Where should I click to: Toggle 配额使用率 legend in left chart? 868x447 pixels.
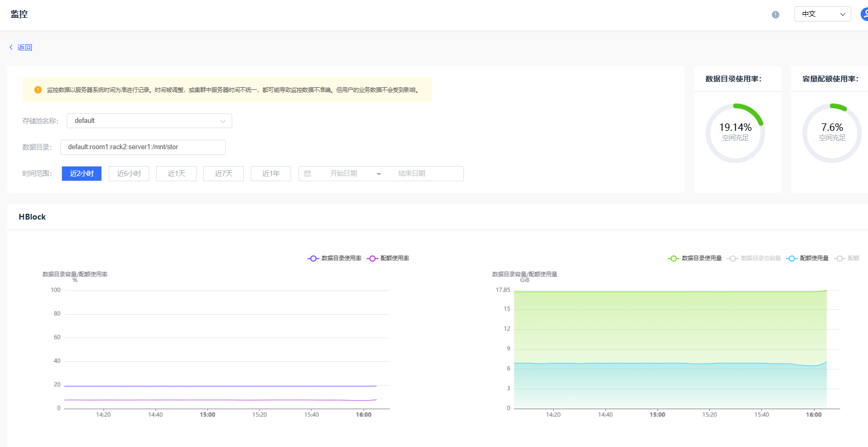click(388, 258)
